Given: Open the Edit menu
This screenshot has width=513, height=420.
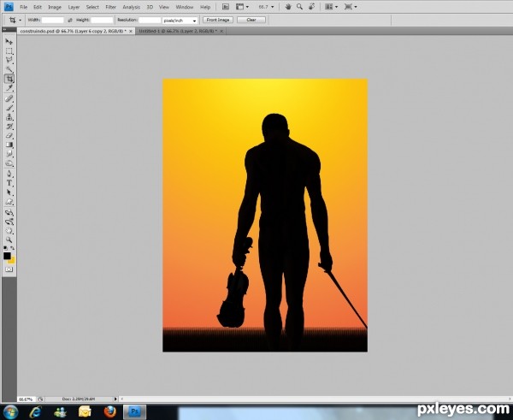Looking at the screenshot, I should coord(38,7).
